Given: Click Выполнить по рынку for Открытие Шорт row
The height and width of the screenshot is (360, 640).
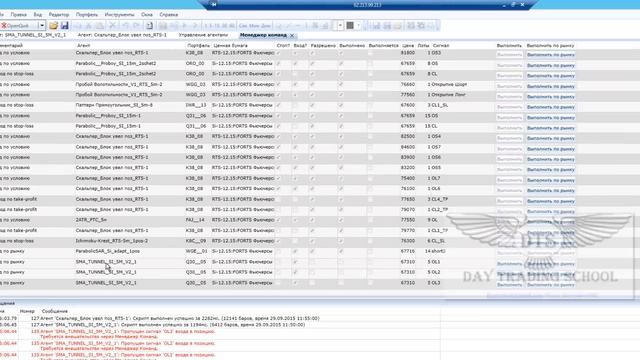Looking at the screenshot, I should coord(551,86).
